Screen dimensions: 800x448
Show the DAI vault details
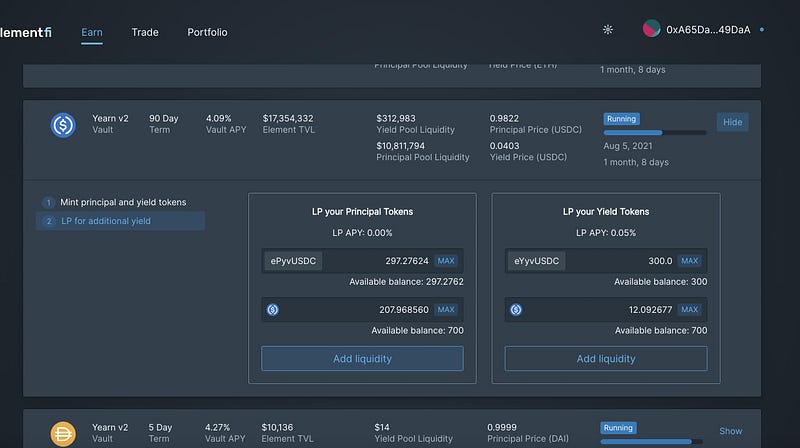click(731, 431)
